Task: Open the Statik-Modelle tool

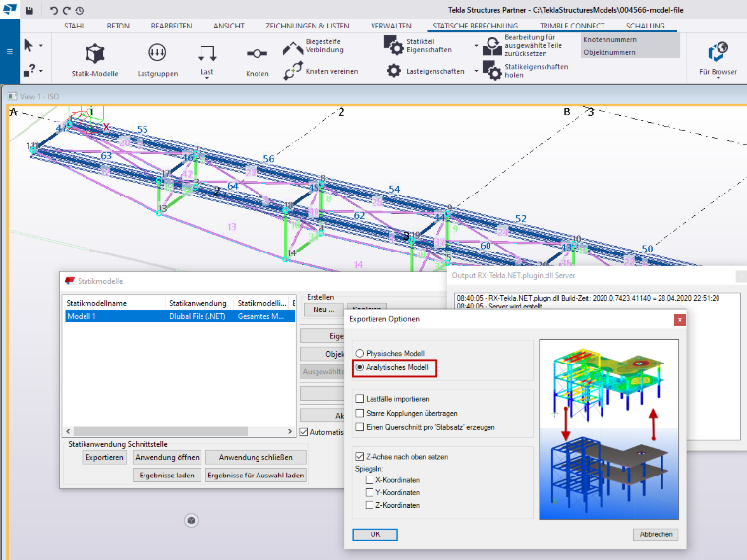Action: click(94, 53)
